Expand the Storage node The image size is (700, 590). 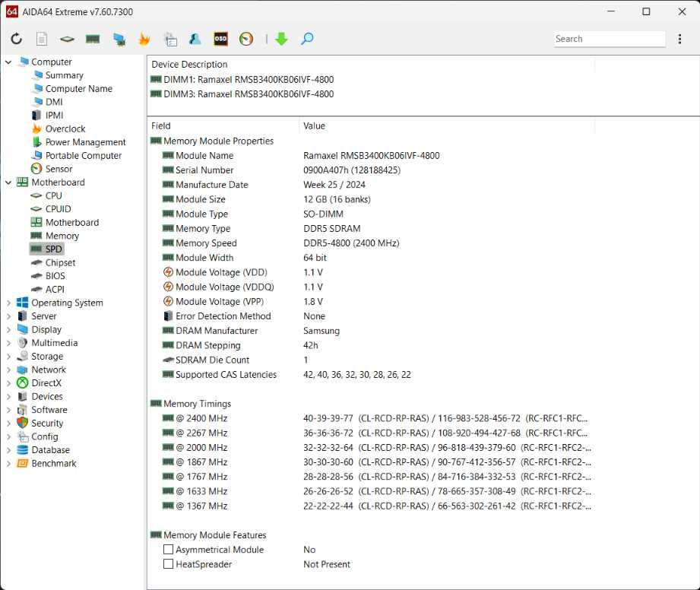coord(8,357)
